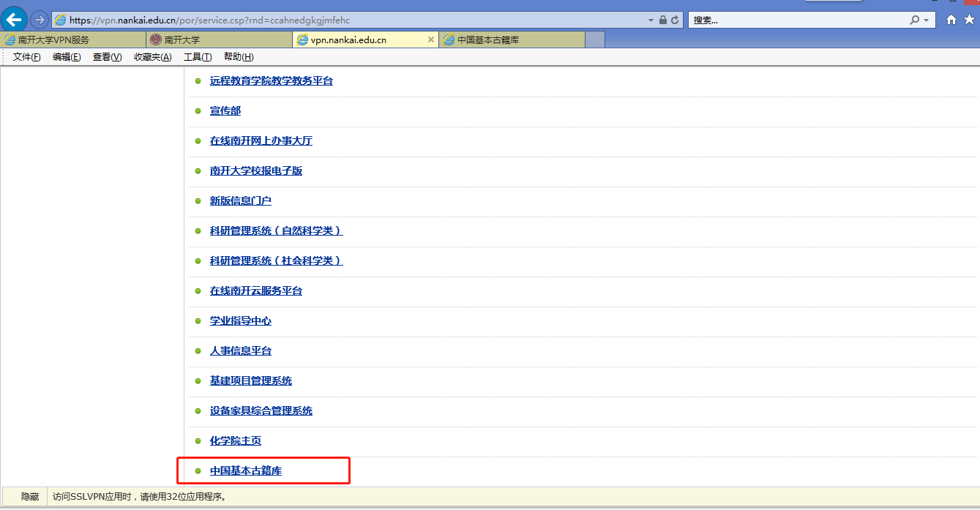Screen dimensions: 980x510
Task: Click the lock security icon in address bar
Action: coord(663,20)
